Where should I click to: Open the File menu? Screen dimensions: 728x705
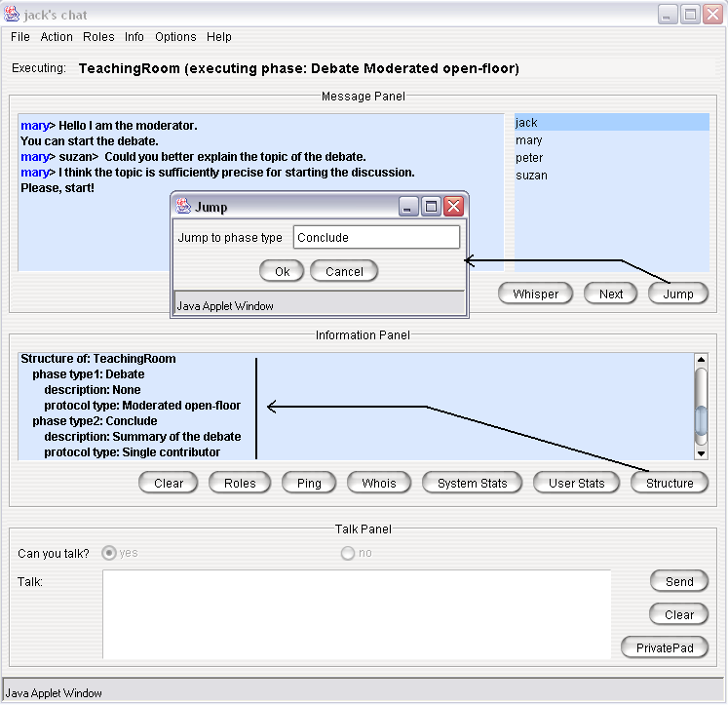[19, 37]
